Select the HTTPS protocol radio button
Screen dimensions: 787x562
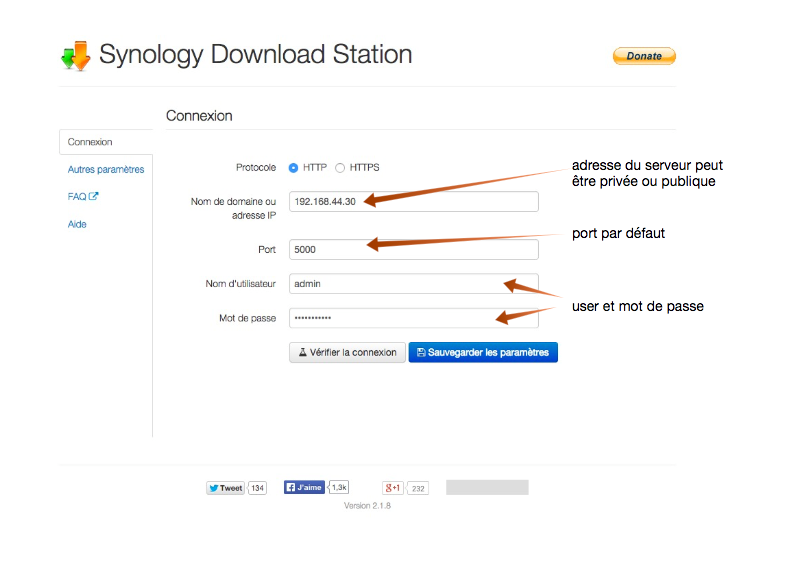(340, 168)
